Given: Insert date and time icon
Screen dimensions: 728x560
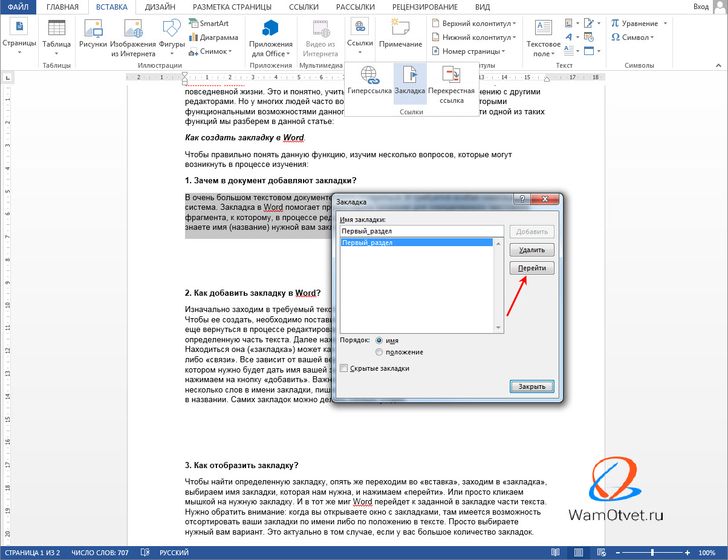Looking at the screenshot, I should tap(588, 37).
